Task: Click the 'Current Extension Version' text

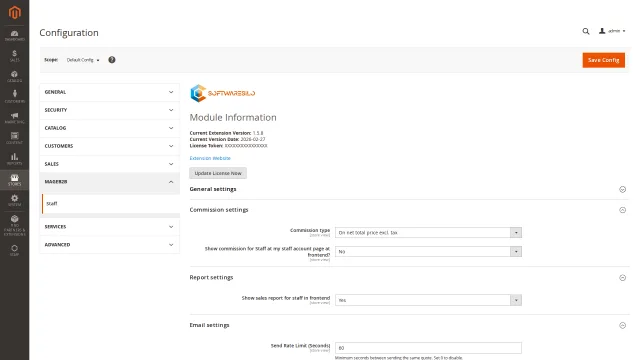Action: 220,133
